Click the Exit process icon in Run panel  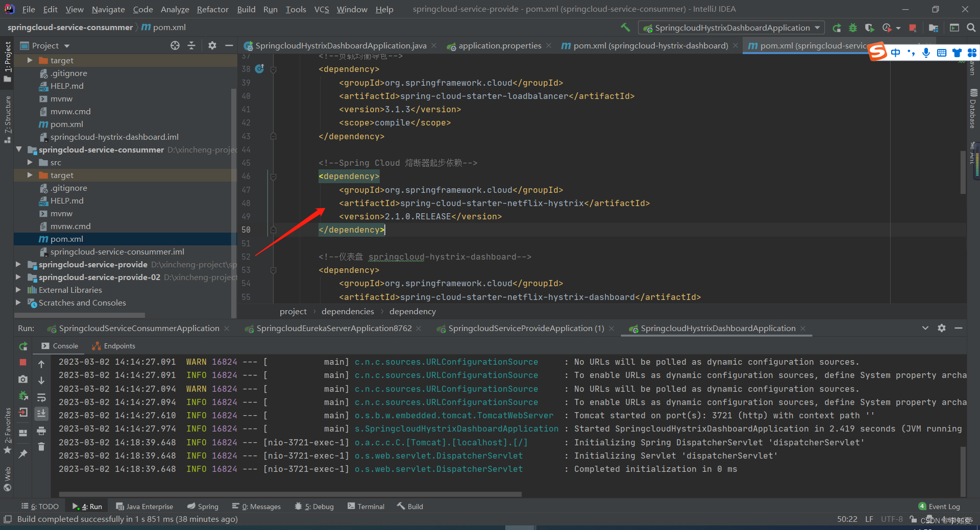(x=23, y=413)
